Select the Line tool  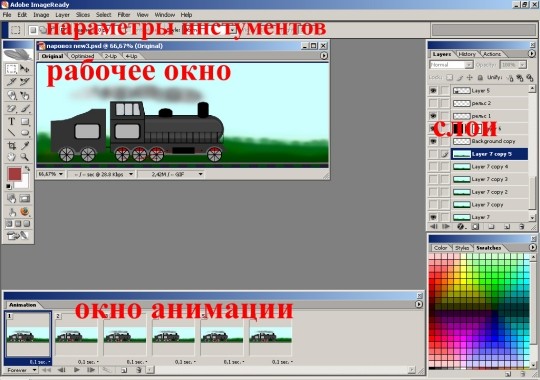pos(11,133)
